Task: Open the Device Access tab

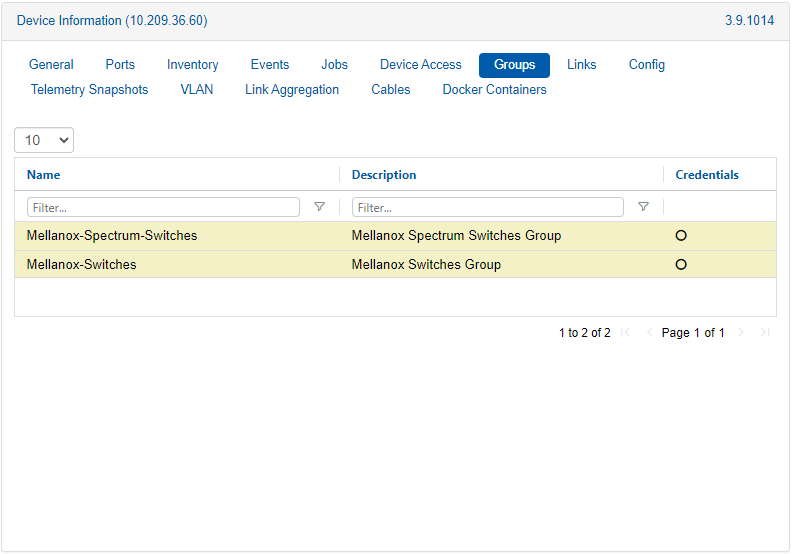Action: pyautogui.click(x=420, y=65)
